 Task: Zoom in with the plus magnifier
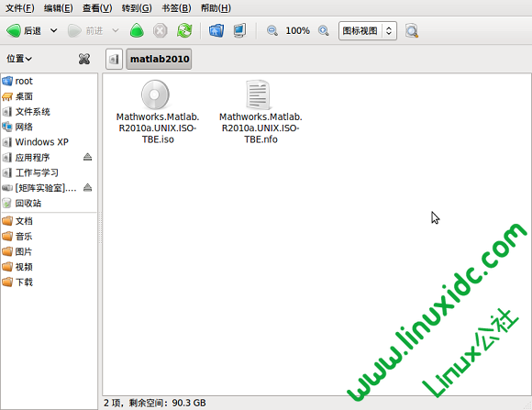pos(324,31)
